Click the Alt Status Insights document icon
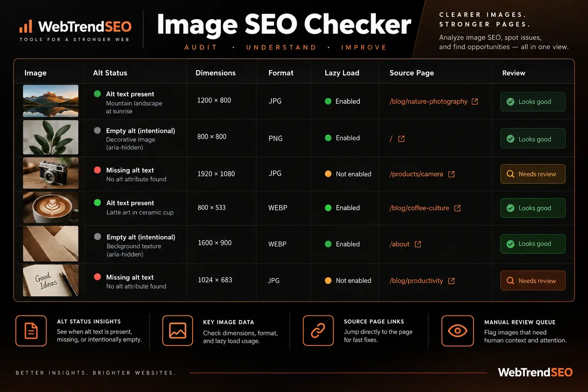Screen dimensions: 588x392 point(31,331)
